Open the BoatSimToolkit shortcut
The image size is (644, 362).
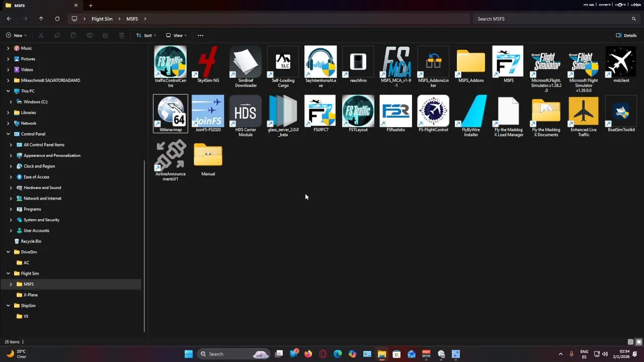click(621, 114)
